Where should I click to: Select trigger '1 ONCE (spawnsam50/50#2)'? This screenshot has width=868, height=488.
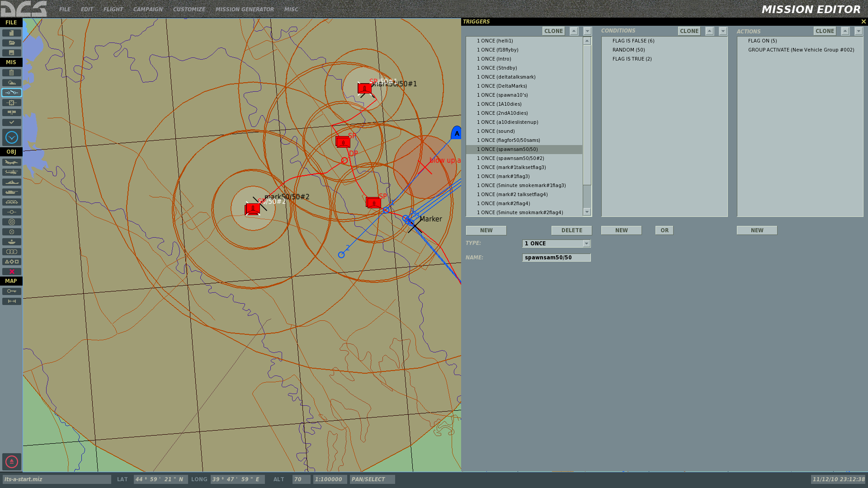(524, 158)
